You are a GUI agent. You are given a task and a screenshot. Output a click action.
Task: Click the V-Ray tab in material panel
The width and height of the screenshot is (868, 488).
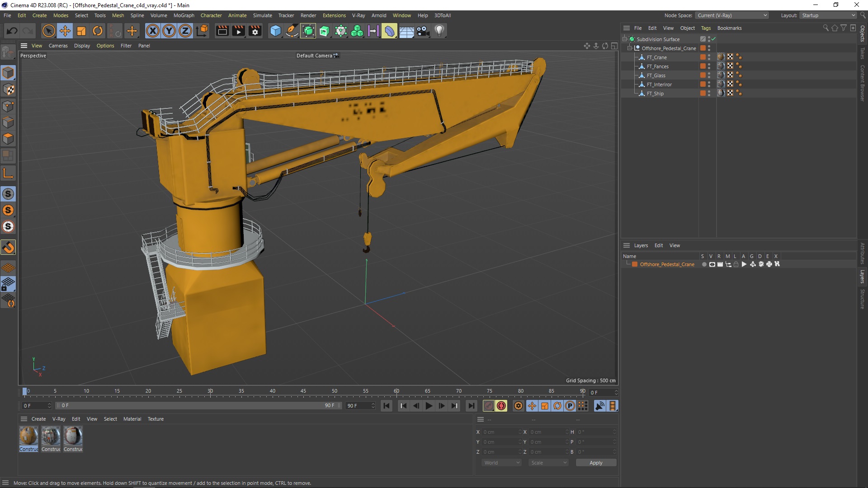click(58, 418)
